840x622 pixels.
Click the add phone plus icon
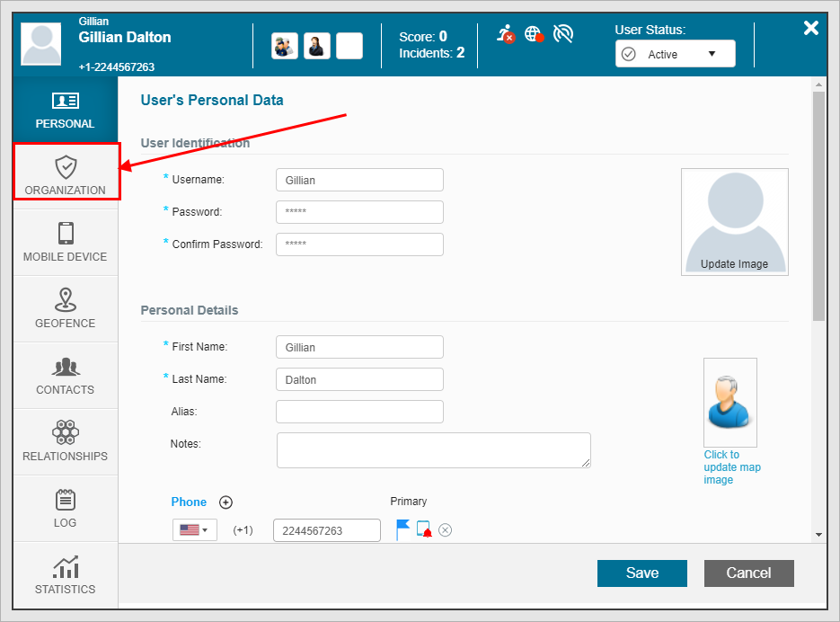pyautogui.click(x=225, y=502)
